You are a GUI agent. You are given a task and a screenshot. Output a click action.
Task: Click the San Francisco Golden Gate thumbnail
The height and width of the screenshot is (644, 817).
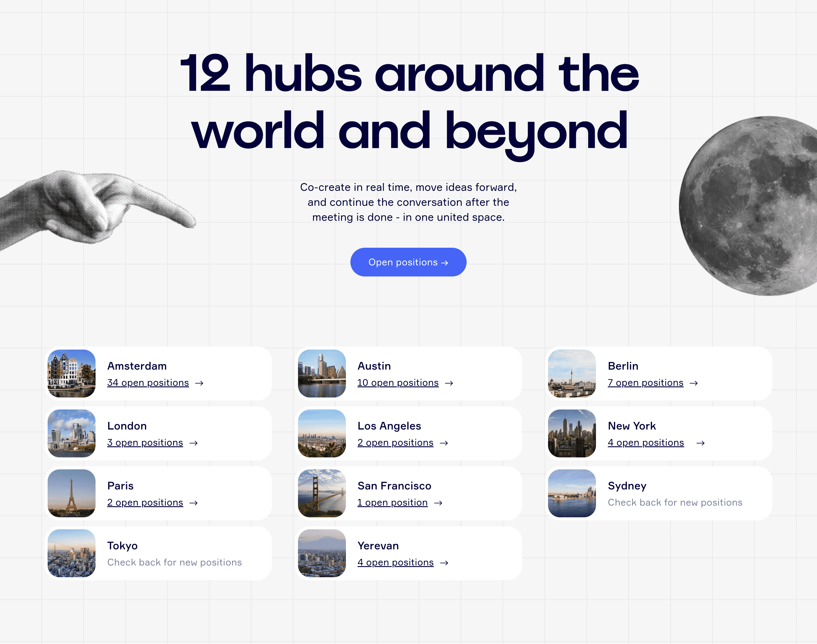pyautogui.click(x=322, y=493)
